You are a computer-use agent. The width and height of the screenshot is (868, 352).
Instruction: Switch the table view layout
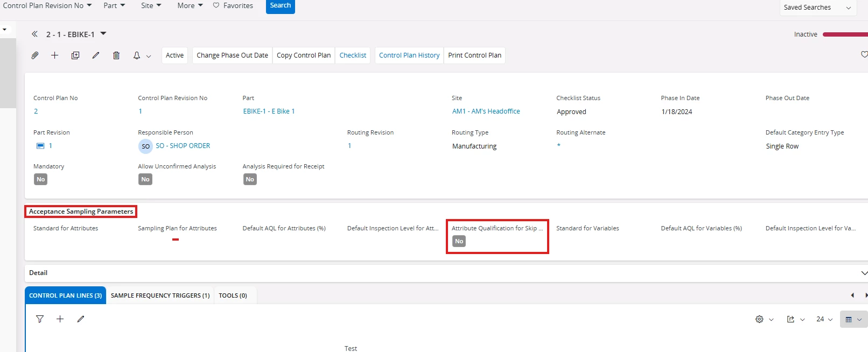853,319
